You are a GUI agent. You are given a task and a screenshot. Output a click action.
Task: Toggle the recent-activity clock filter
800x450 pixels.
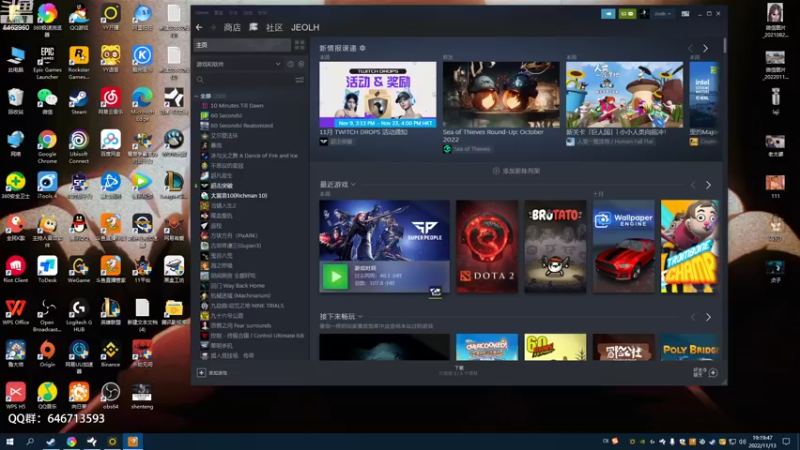pyautogui.click(x=290, y=64)
